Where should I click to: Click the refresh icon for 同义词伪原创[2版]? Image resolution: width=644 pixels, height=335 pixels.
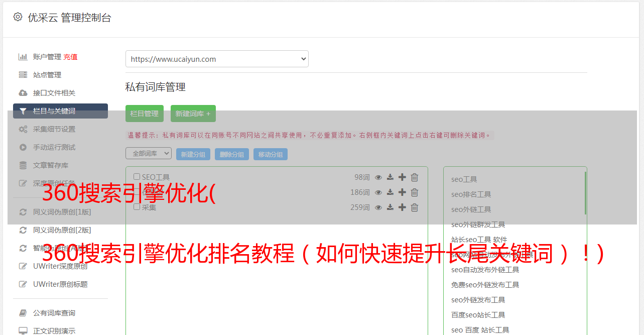pyautogui.click(x=23, y=230)
